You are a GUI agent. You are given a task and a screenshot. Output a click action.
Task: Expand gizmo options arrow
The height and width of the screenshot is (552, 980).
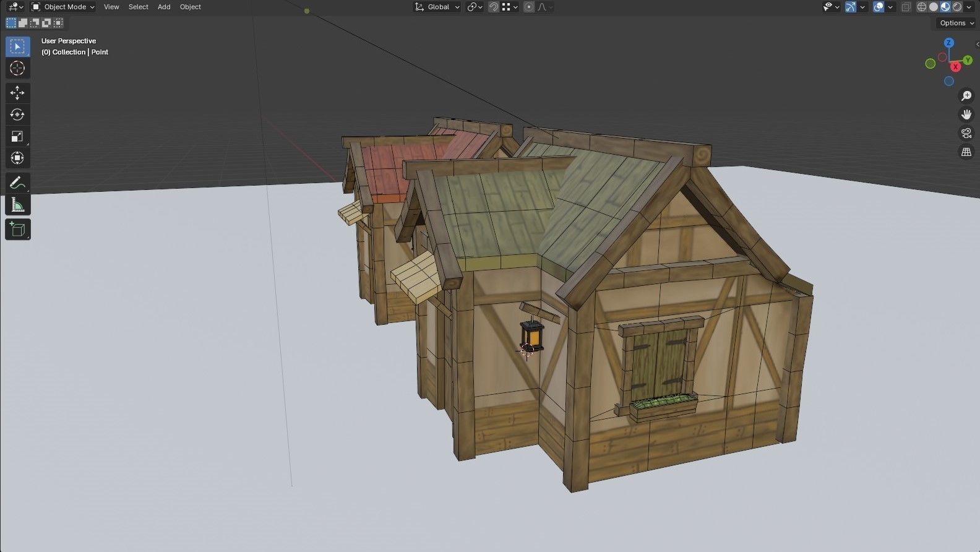click(x=862, y=7)
